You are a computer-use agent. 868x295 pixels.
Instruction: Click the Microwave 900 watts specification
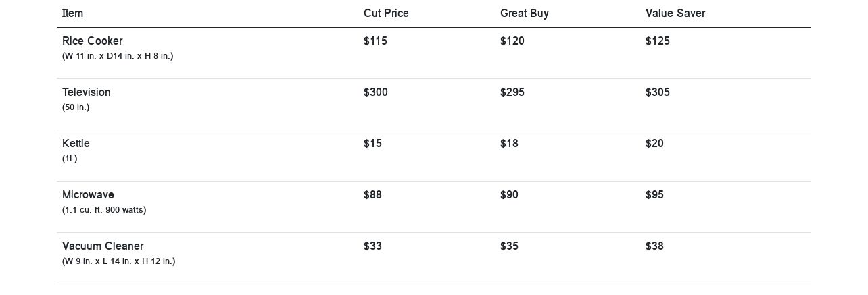(104, 210)
